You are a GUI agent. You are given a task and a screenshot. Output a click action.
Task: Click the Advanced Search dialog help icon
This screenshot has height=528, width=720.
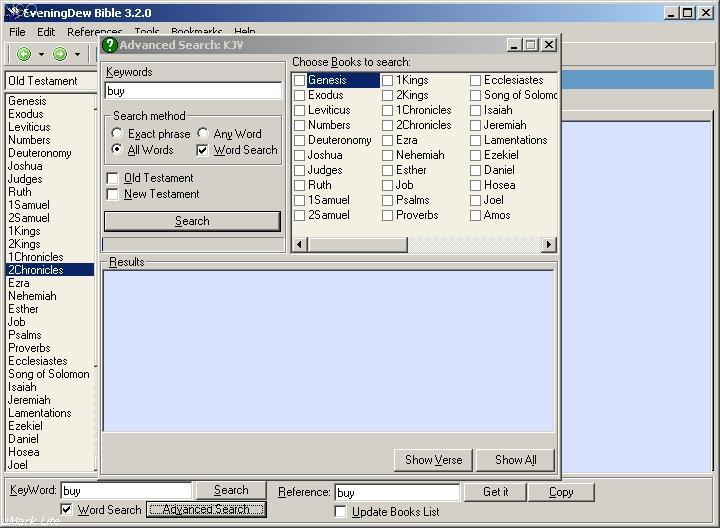click(110, 45)
